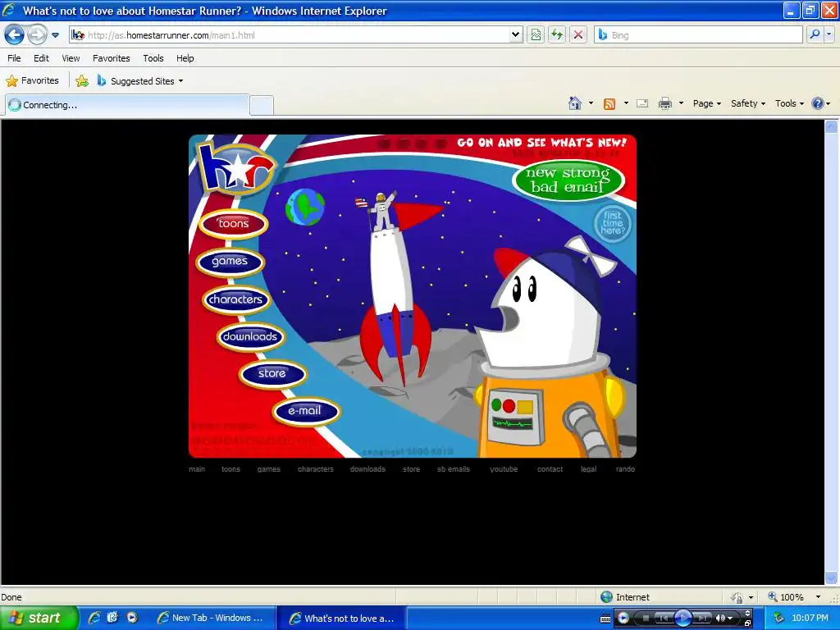
Task: Click the legal footer link
Action: pyautogui.click(x=588, y=469)
